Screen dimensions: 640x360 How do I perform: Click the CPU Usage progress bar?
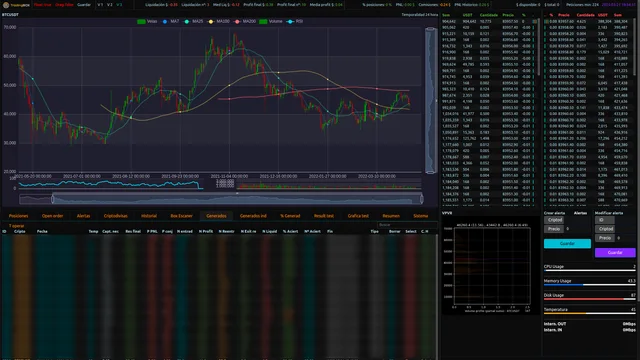[589, 270]
